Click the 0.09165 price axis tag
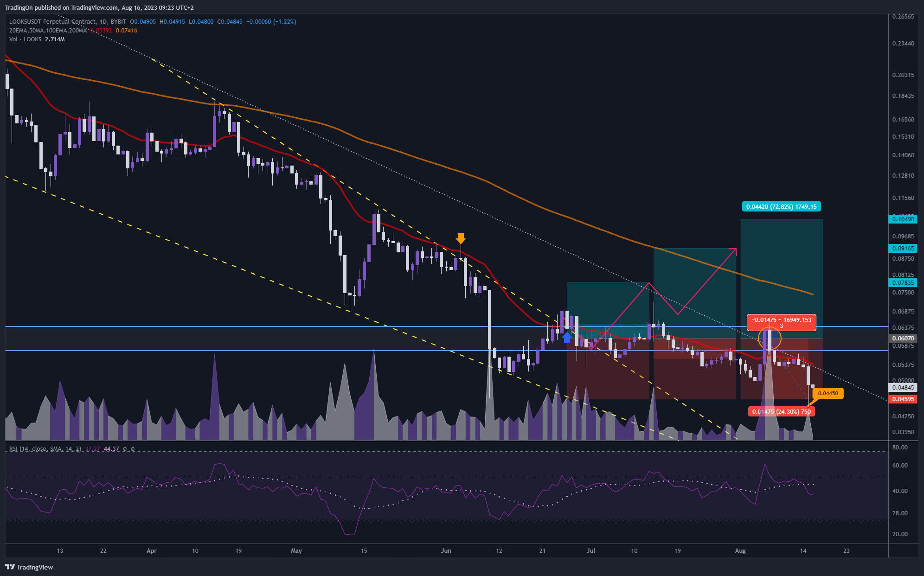 tap(903, 248)
